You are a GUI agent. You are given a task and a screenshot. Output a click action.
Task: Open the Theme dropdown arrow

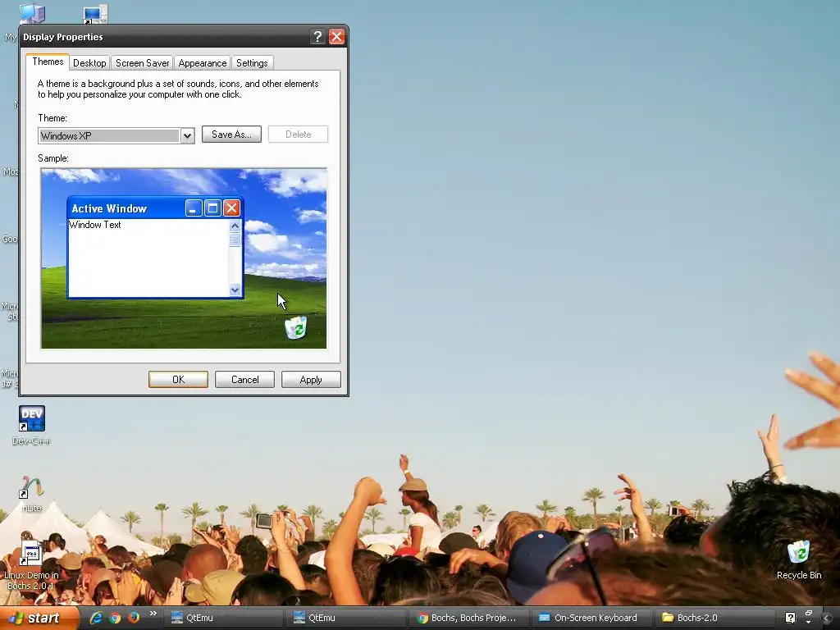[x=187, y=136]
